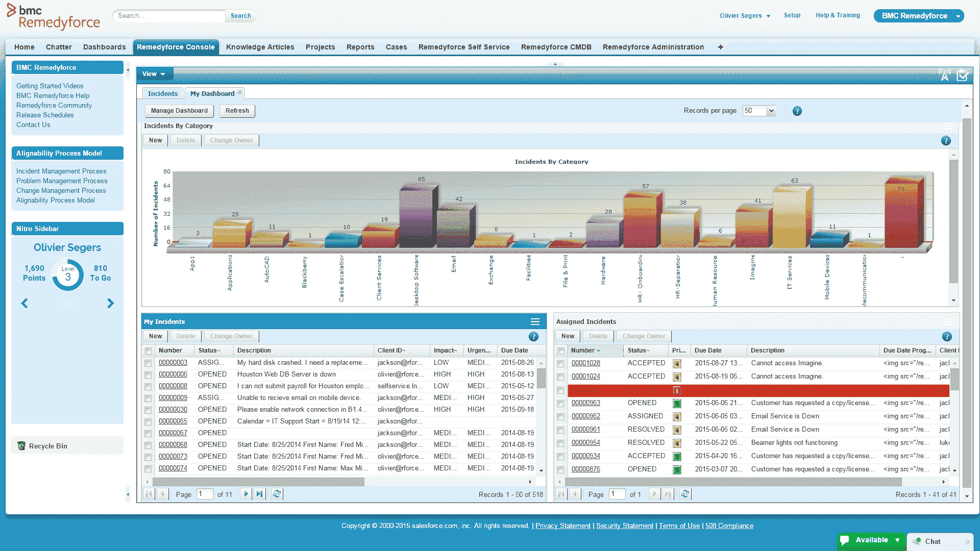Click help icon in Assigned Incidents panel
980x551 pixels.
[x=946, y=337]
